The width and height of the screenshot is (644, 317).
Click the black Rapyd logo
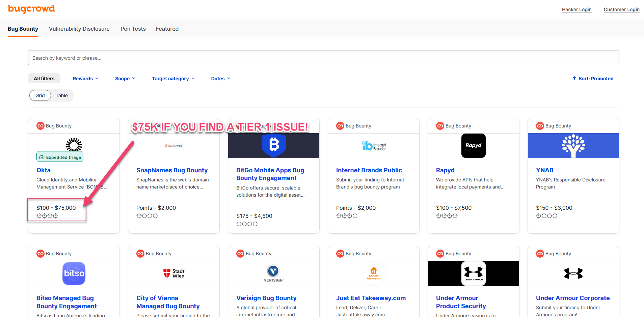point(474,146)
